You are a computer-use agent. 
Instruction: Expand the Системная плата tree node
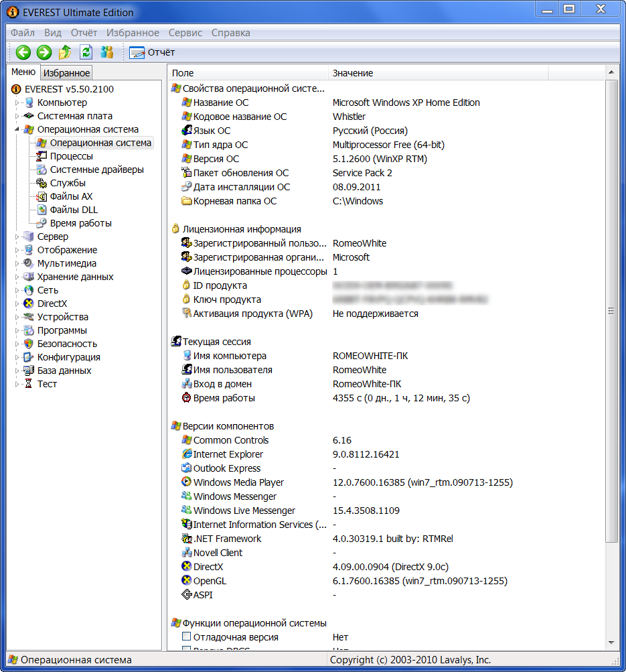pos(17,116)
